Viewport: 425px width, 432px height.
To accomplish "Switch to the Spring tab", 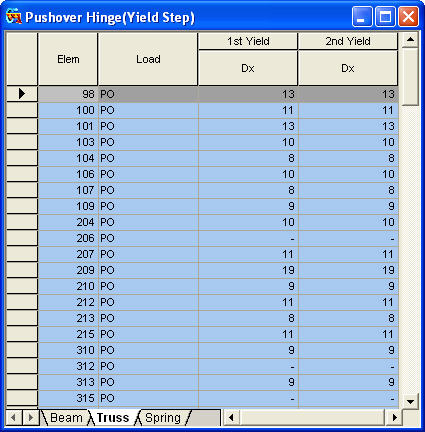I will 163,417.
